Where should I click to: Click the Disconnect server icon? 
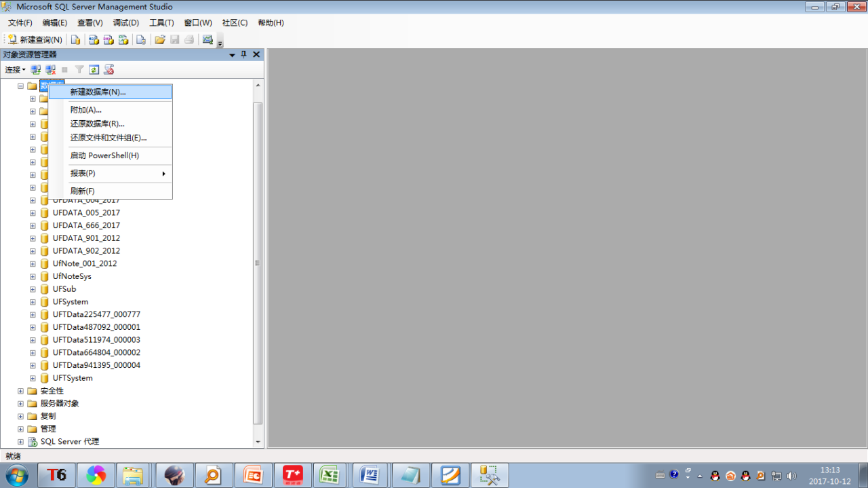point(51,70)
